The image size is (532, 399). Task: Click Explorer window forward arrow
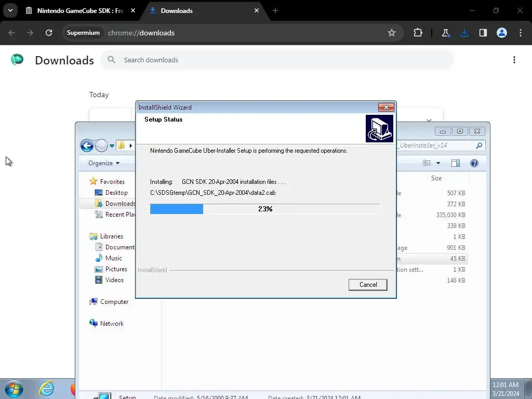tap(101, 145)
